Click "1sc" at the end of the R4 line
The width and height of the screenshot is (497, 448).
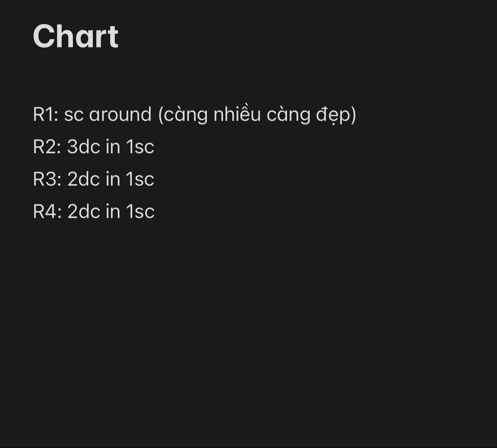pyautogui.click(x=140, y=212)
